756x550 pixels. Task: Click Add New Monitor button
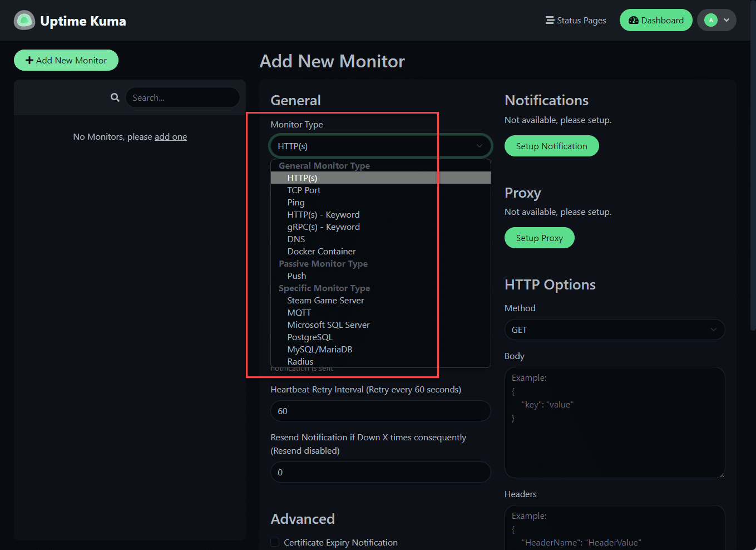click(x=66, y=60)
